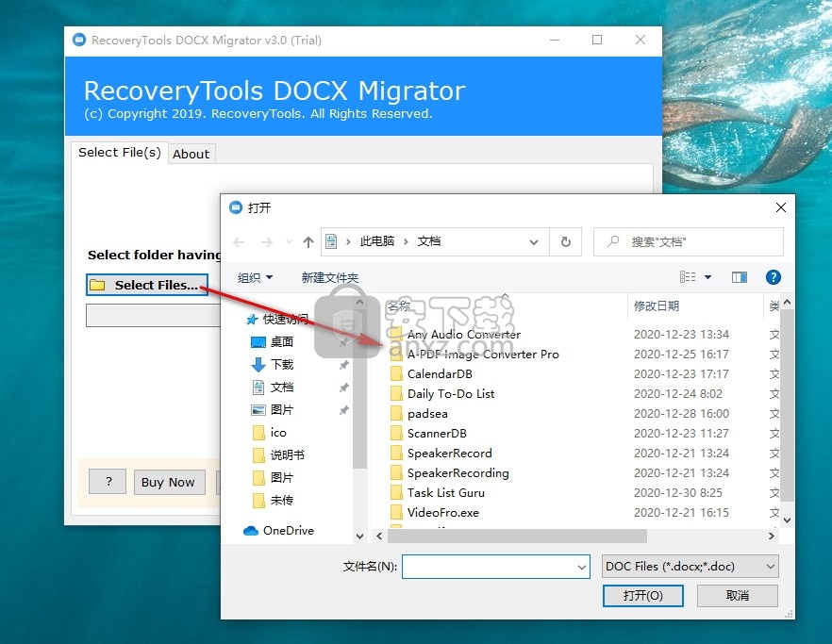The image size is (832, 644).
Task: Select the CalendarDB folder
Action: coord(440,374)
